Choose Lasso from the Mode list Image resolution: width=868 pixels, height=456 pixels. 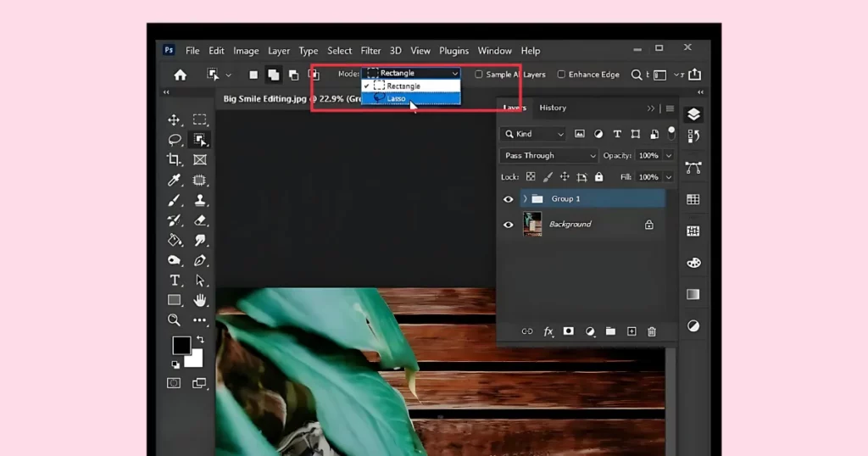coord(411,98)
